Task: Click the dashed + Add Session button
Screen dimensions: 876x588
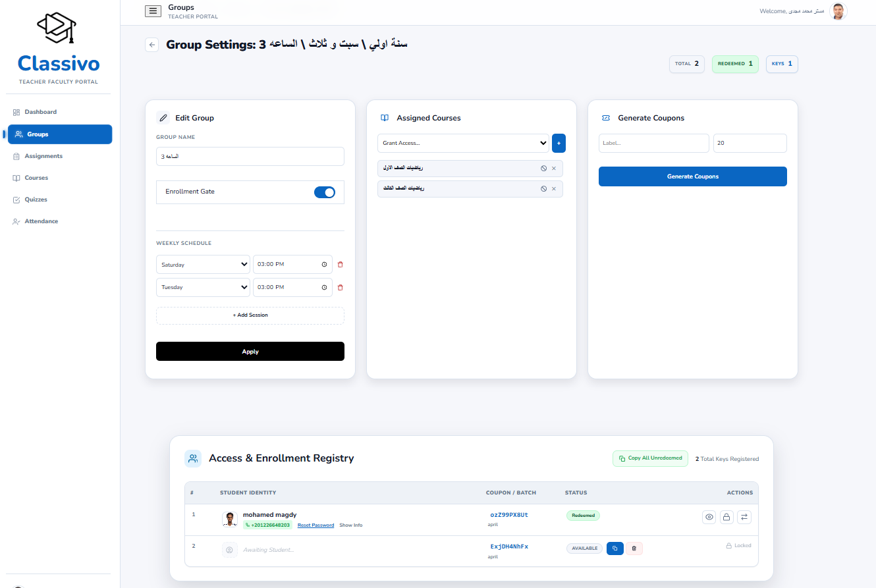Action: point(250,315)
